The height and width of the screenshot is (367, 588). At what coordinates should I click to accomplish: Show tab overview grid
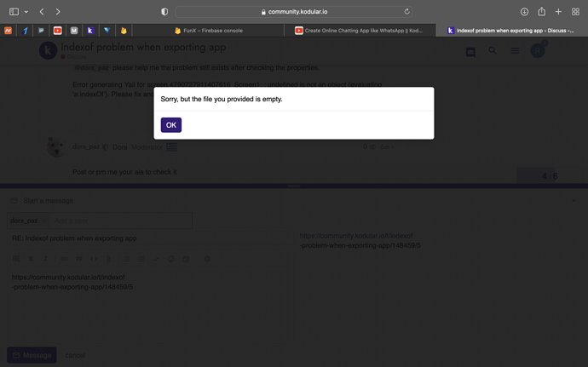tap(575, 12)
